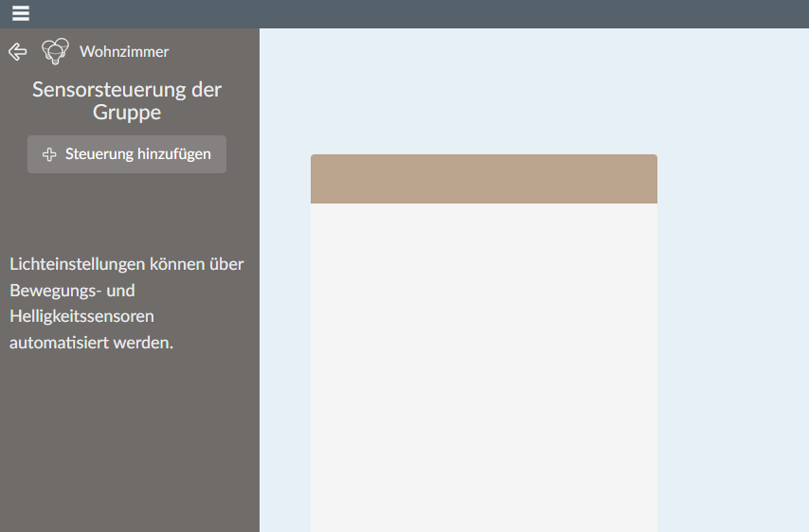Screen dimensions: 809x532
Task: Click the word Helligkeitssensoren in the description
Action: tap(81, 316)
